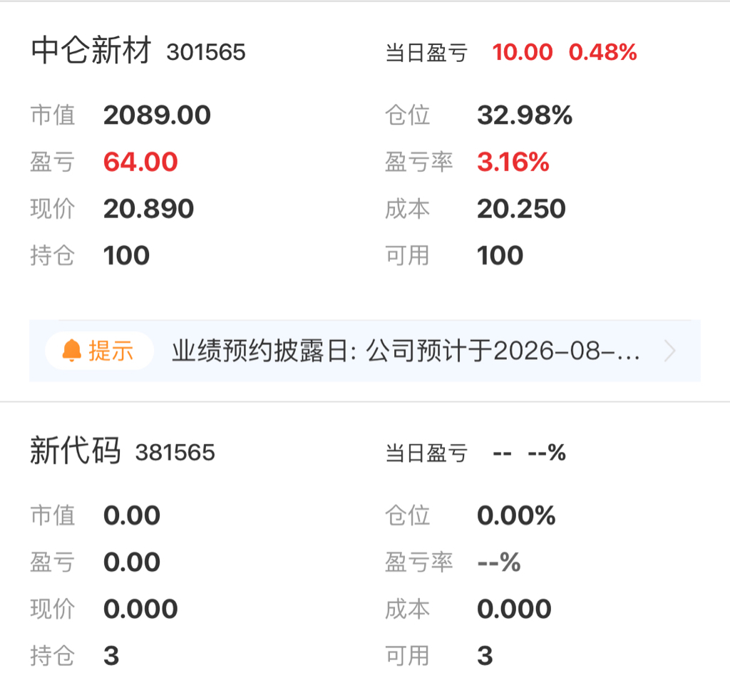Open the 提示 reminder tag

[99, 351]
